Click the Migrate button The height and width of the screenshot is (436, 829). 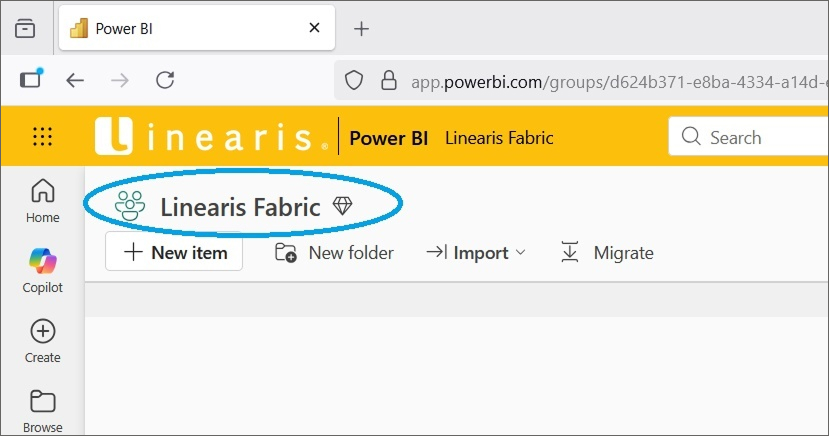tap(606, 253)
